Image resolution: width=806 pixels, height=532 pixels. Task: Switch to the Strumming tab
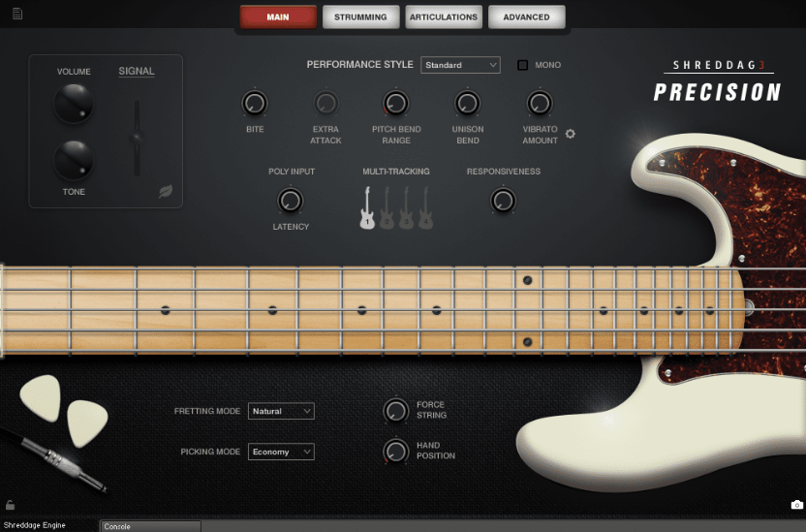(360, 16)
